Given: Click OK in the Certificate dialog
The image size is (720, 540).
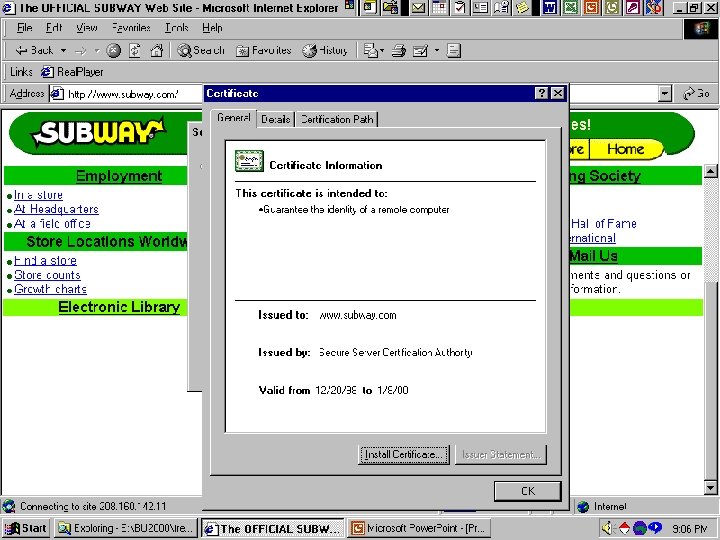Looking at the screenshot, I should click(x=528, y=491).
